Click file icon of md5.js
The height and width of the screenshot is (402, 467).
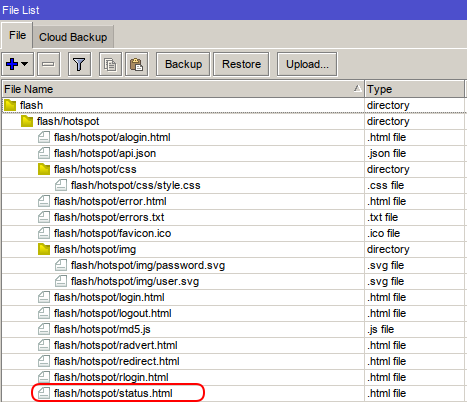coord(44,329)
